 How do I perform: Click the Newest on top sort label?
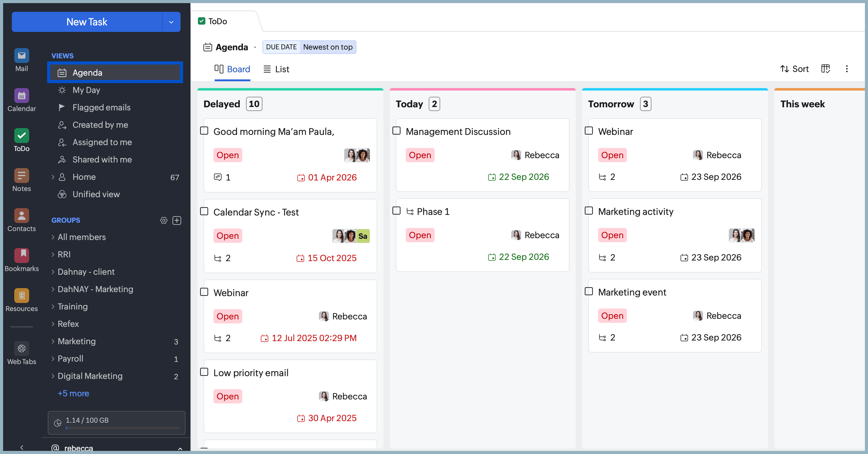[x=328, y=47]
